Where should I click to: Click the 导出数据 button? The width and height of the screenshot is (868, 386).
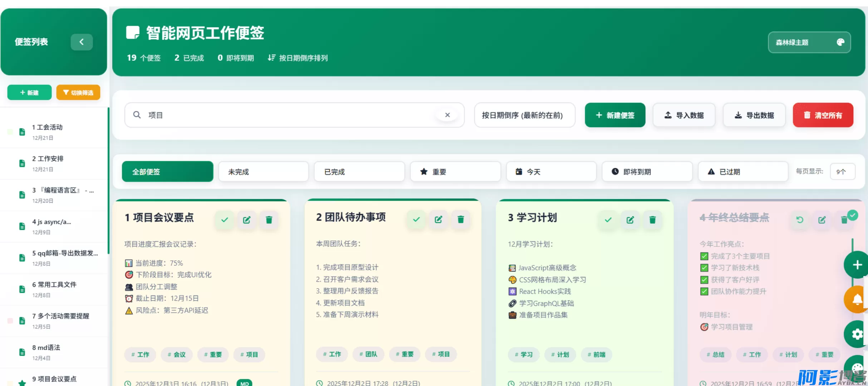754,115
